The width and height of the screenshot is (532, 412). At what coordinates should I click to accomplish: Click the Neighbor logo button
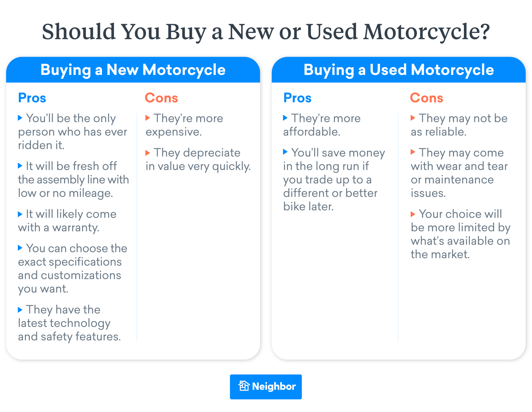click(x=266, y=386)
